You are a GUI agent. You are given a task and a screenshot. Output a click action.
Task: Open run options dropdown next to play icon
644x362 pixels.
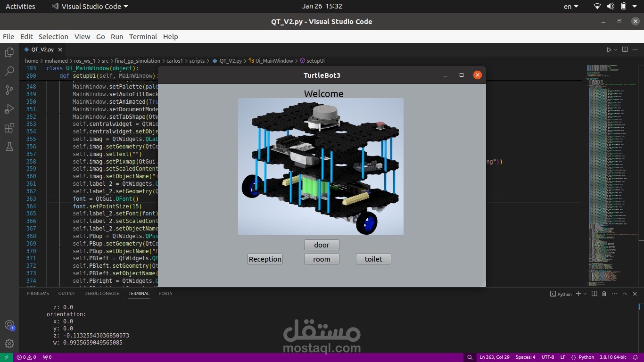click(x=615, y=49)
